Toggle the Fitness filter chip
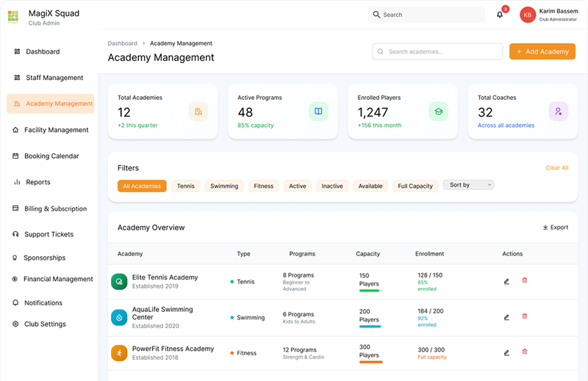Screen dimensions: 588x381 coord(264,186)
